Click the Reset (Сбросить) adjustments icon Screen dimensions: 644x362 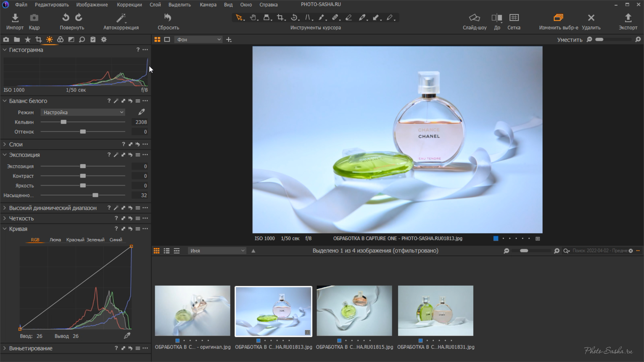click(168, 18)
